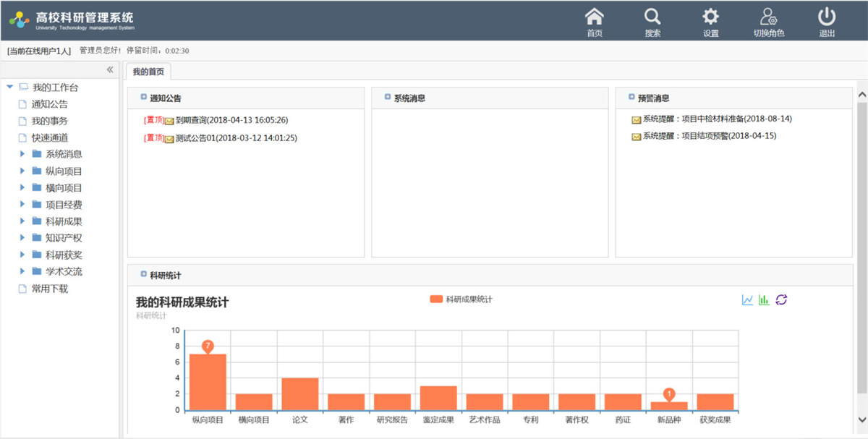Click the right vertical scrollbar down arrow

coord(861,419)
